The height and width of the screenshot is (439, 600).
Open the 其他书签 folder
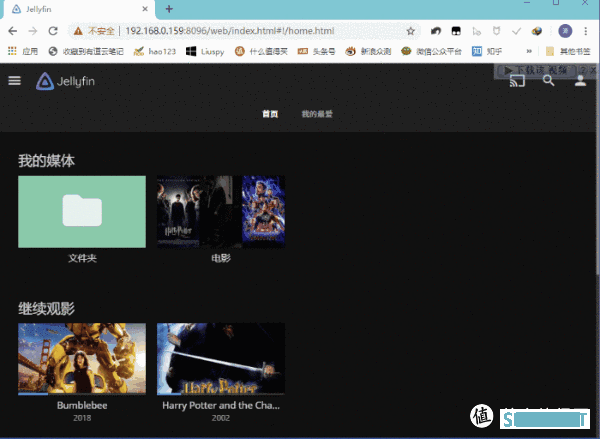568,51
